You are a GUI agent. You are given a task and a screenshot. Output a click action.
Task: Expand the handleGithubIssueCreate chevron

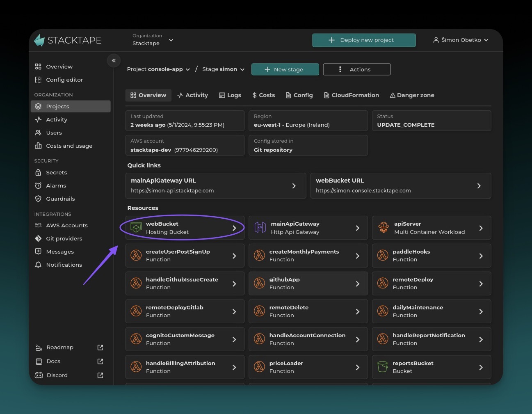point(234,284)
